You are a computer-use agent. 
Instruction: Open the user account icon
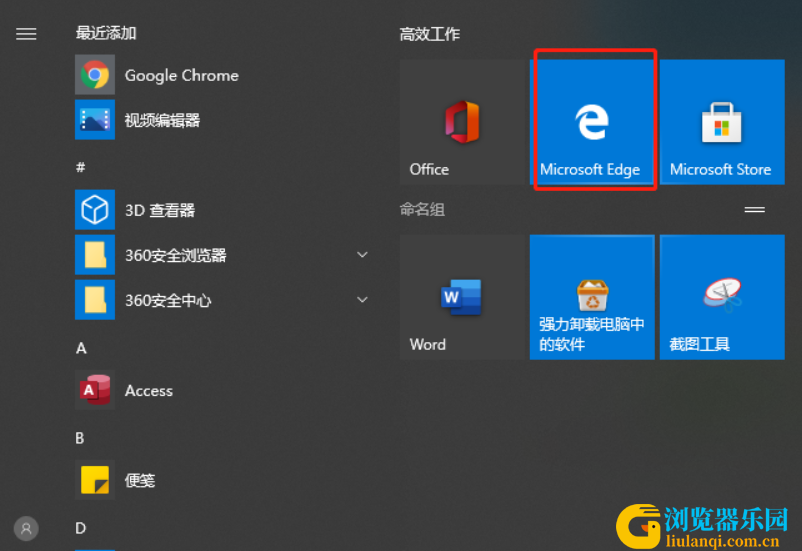click(26, 528)
